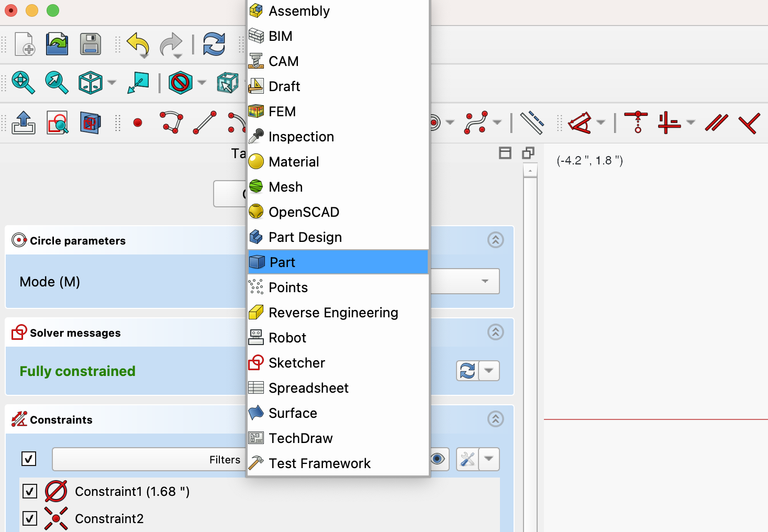Viewport: 768px width, 532px height.
Task: Activate the perpendicular constraint tool
Action: 750,123
